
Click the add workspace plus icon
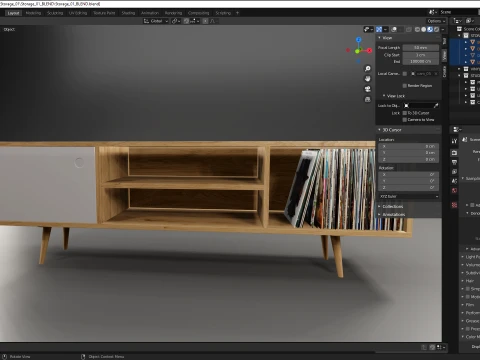pyautogui.click(x=237, y=13)
